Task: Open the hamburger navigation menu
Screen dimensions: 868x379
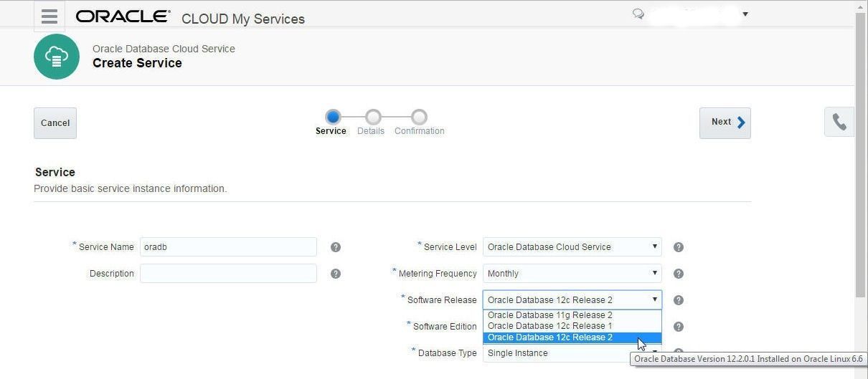Action: [49, 16]
